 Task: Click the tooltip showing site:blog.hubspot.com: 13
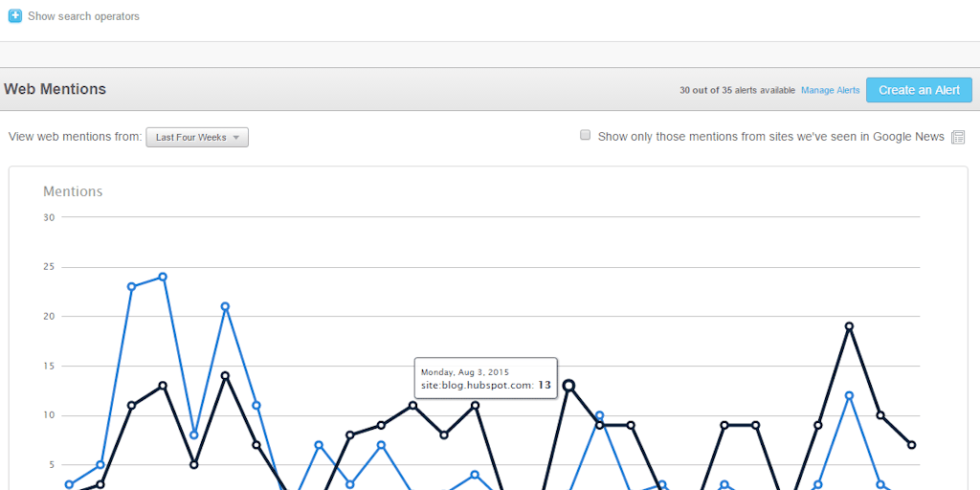point(485,378)
